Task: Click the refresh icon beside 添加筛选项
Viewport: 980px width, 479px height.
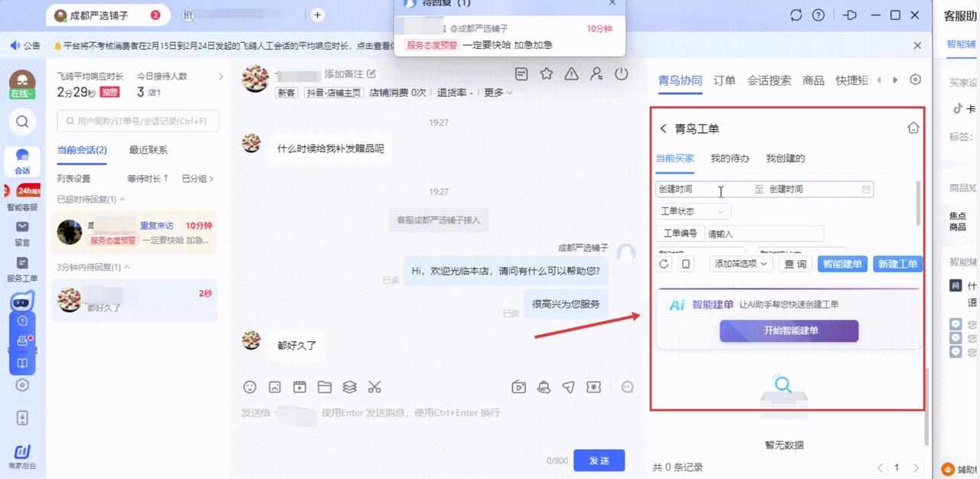Action: point(664,264)
